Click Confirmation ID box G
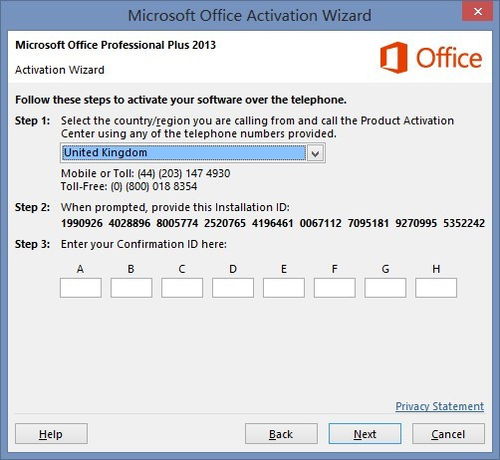 (x=385, y=288)
